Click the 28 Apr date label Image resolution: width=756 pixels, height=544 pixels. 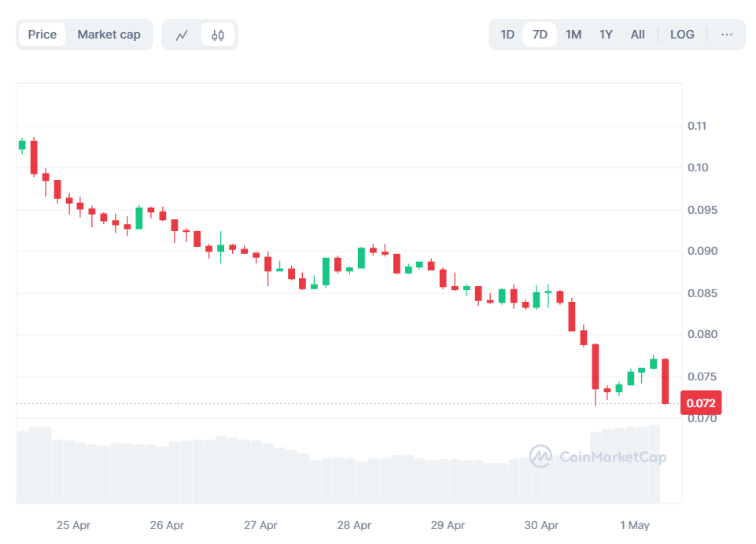click(354, 525)
